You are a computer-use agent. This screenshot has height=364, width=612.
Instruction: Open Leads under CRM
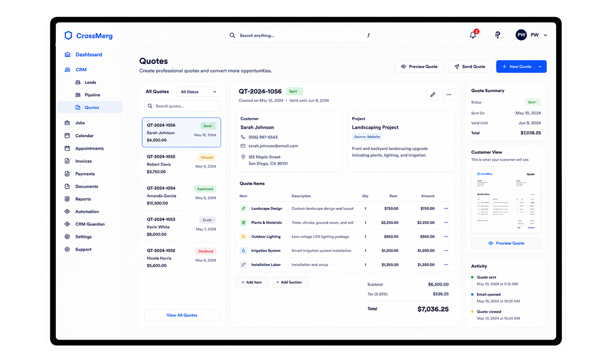pyautogui.click(x=90, y=83)
